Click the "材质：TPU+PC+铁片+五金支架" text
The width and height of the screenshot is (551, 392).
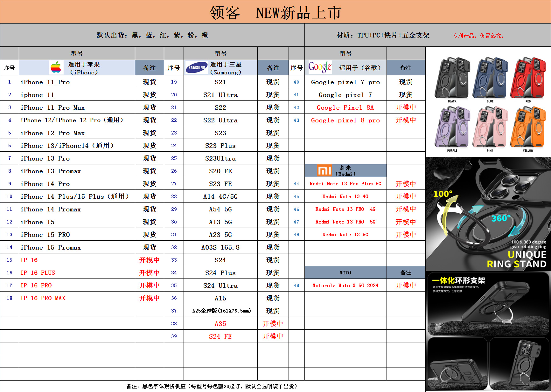(383, 35)
